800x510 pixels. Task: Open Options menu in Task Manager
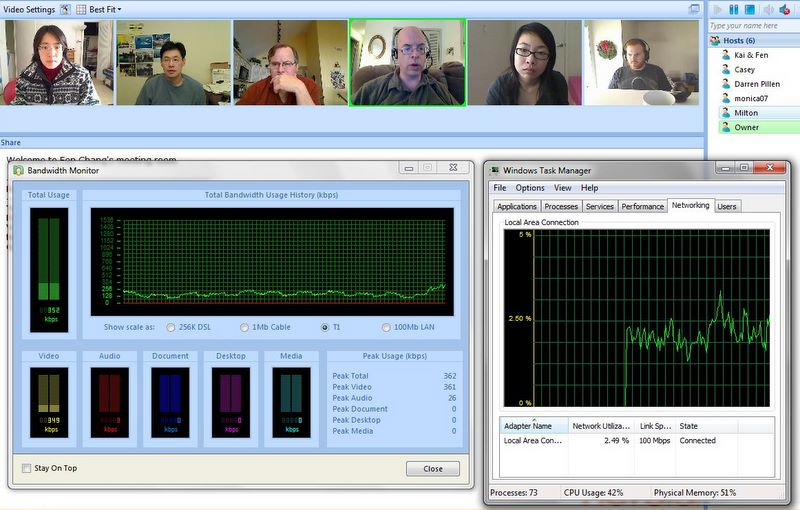530,188
